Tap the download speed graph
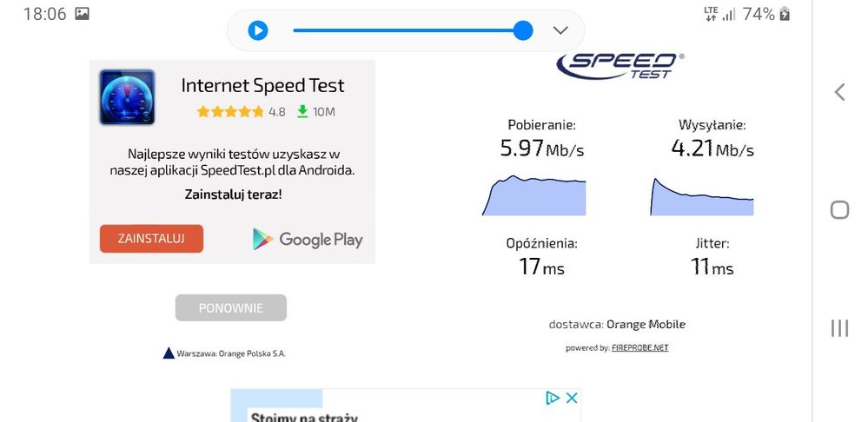The height and width of the screenshot is (422, 868). click(533, 195)
